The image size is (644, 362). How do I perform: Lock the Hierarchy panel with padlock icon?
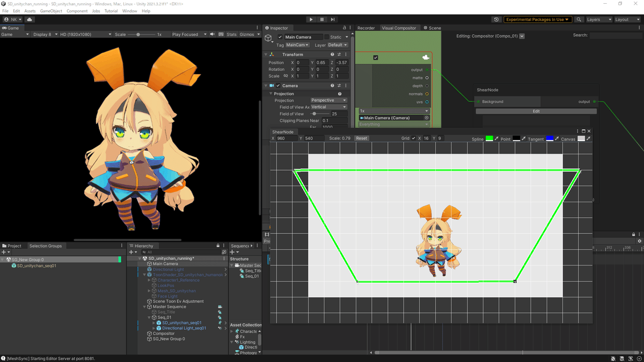219,246
